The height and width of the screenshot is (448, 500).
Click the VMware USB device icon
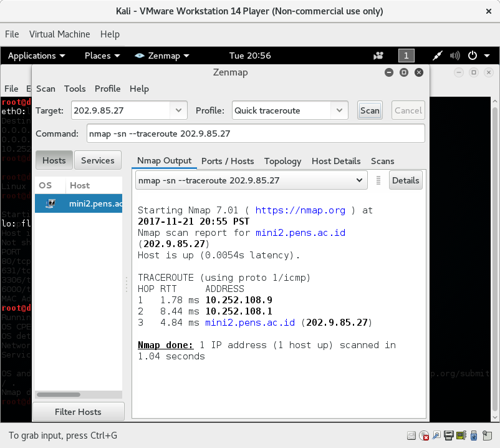click(474, 436)
